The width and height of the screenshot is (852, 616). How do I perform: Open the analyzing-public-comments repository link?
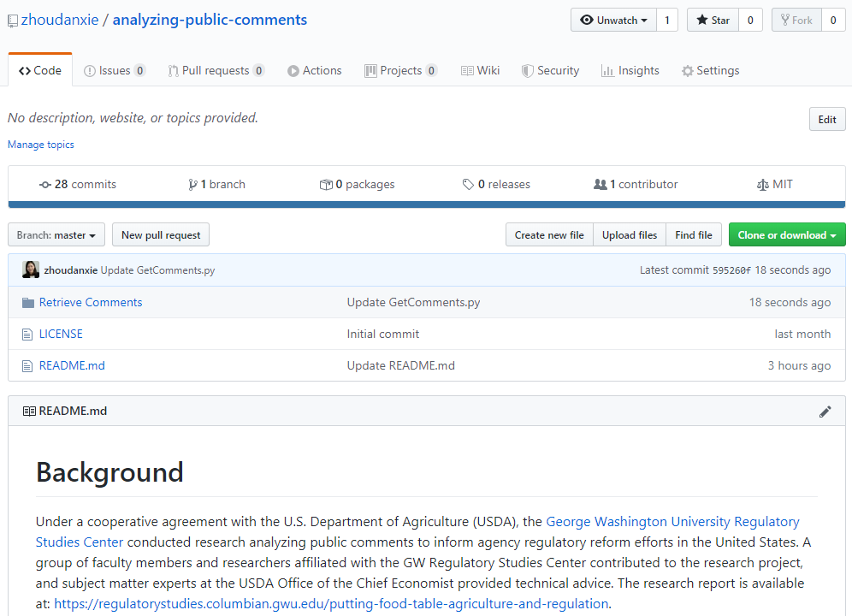pos(210,21)
